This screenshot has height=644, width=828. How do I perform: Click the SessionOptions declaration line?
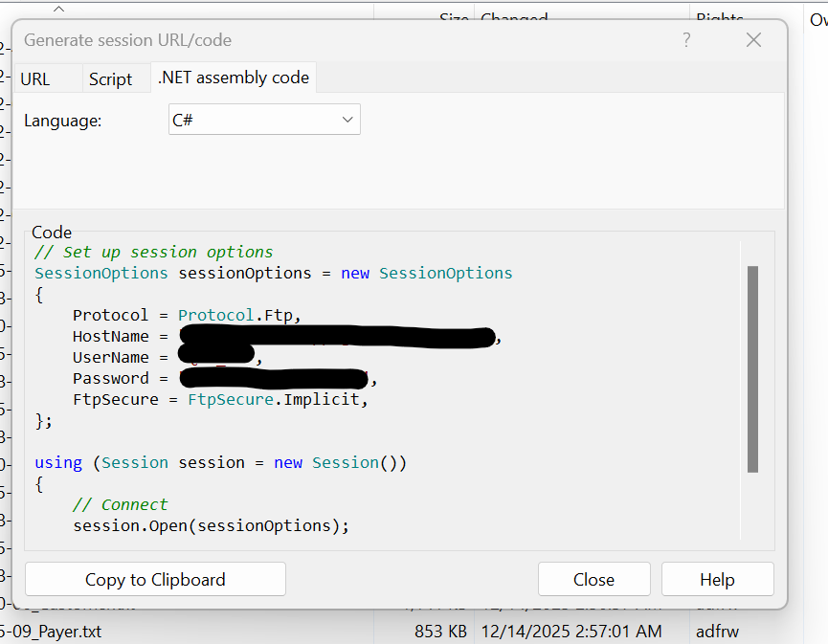(x=273, y=273)
